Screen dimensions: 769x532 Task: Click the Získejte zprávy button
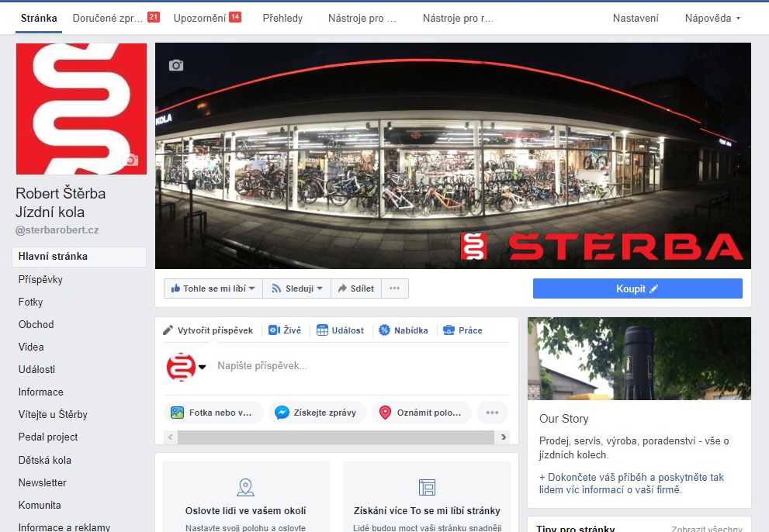pos(318,413)
